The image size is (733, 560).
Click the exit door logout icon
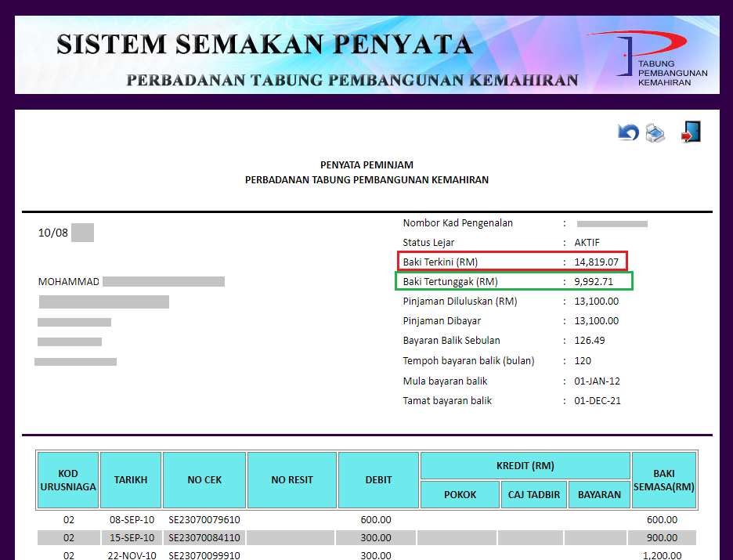[x=691, y=132]
